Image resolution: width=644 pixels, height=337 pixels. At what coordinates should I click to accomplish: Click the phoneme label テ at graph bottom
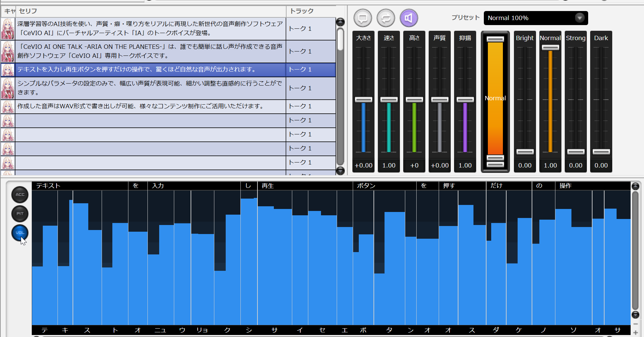pyautogui.click(x=44, y=330)
